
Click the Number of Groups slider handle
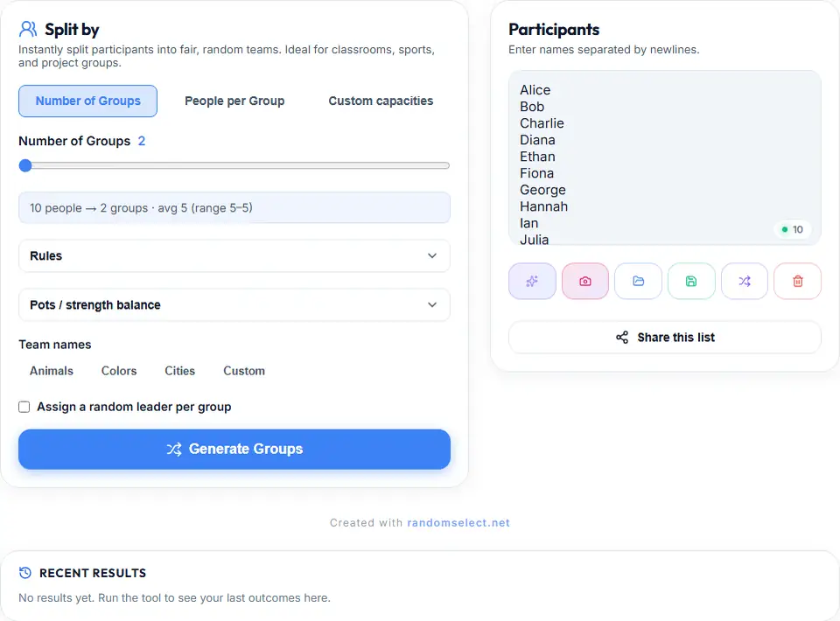25,165
